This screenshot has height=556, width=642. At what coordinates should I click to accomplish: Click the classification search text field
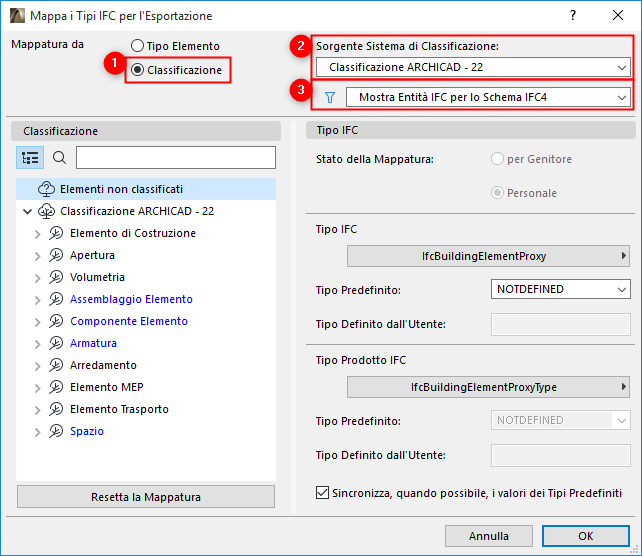[175, 157]
